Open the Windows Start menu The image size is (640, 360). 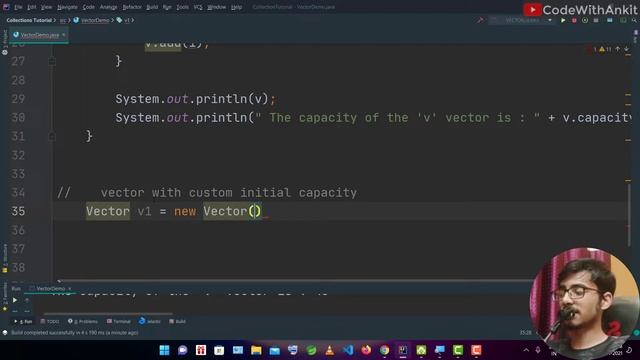click(164, 350)
